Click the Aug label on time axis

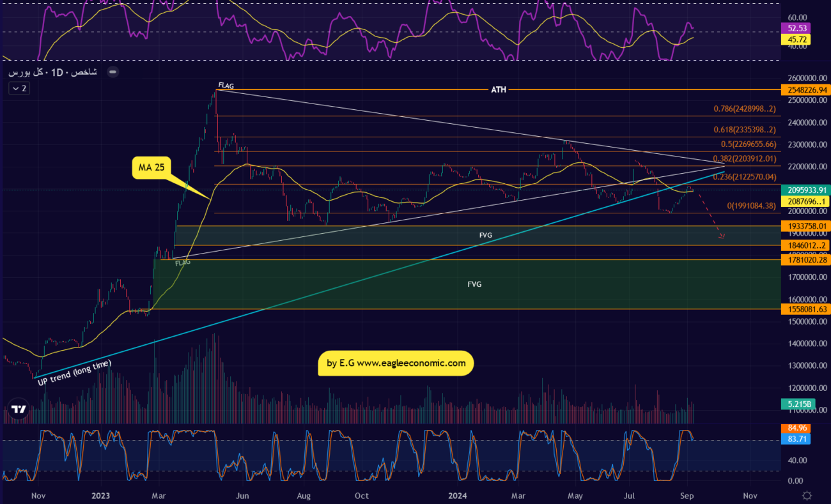tap(304, 496)
